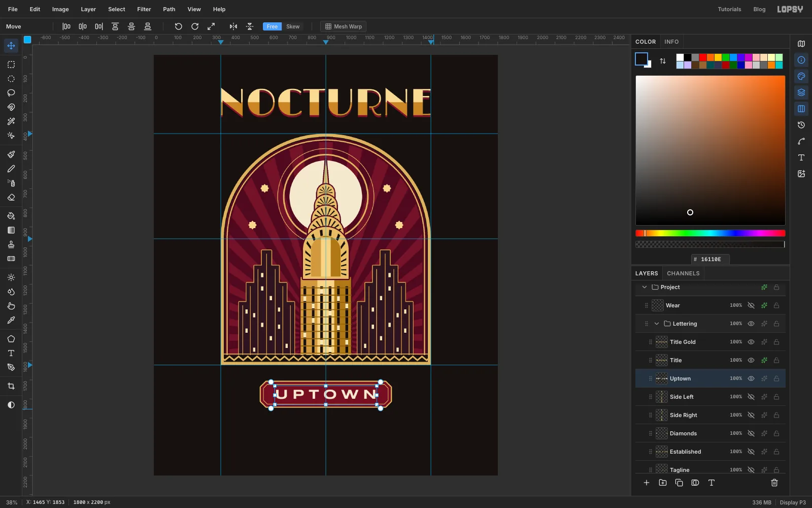Screen dimensions: 812x508
Task: Pick the red swatch in the palette
Action: [703, 57]
